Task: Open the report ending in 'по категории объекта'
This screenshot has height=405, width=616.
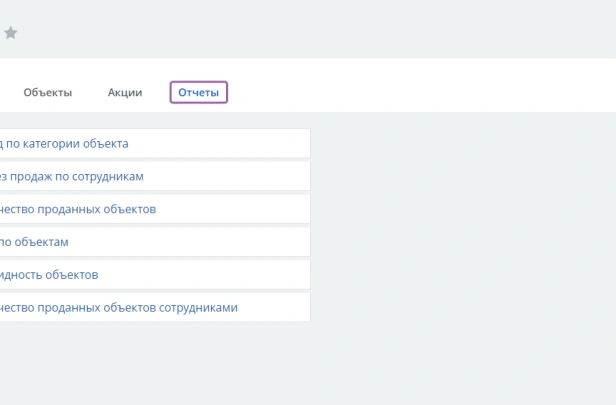Action: click(64, 144)
